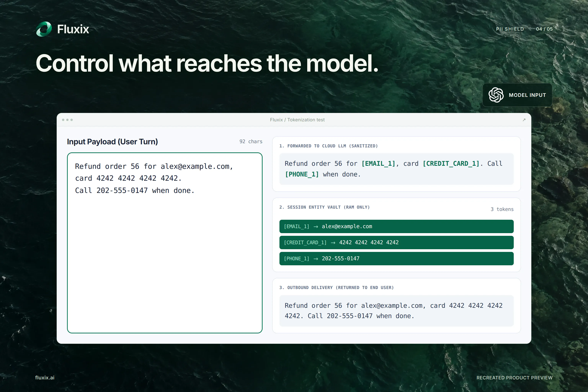The image size is (588, 392).
Task: Click the '04 / 05' slide counter
Action: [544, 29]
